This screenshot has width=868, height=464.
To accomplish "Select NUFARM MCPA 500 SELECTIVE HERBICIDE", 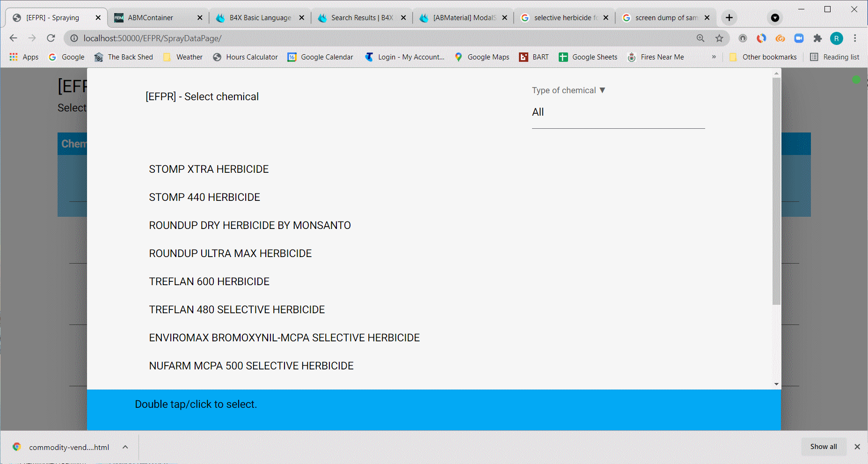I will (x=251, y=366).
